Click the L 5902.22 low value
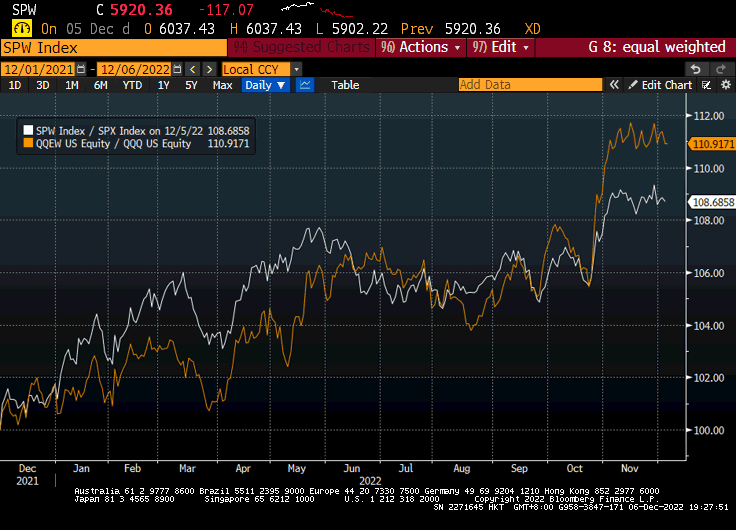 352,29
